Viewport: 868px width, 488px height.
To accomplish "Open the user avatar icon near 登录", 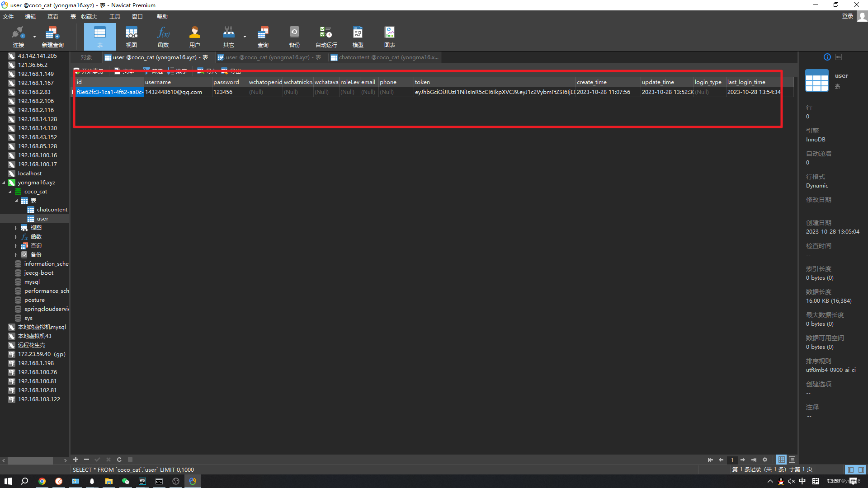I will click(862, 16).
